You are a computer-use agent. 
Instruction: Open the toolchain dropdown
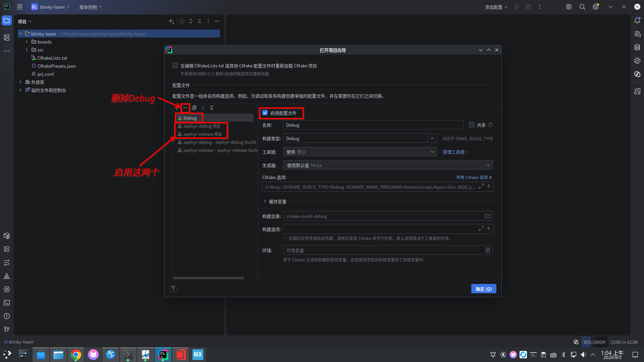(x=360, y=152)
